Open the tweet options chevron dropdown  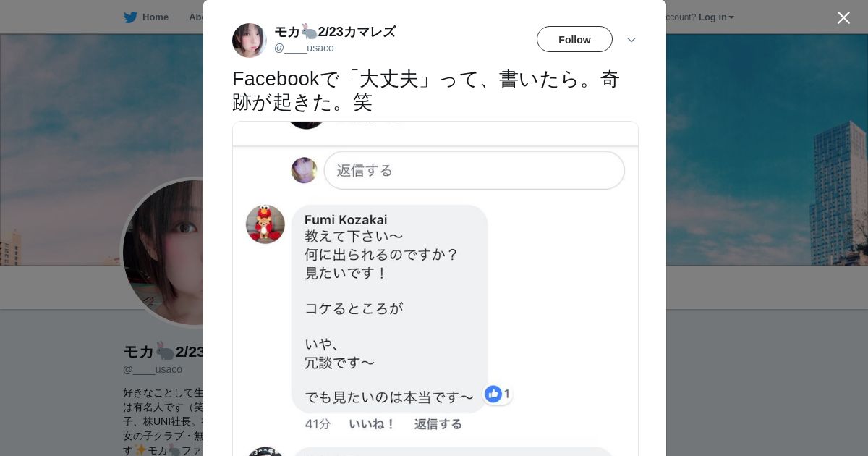click(631, 40)
